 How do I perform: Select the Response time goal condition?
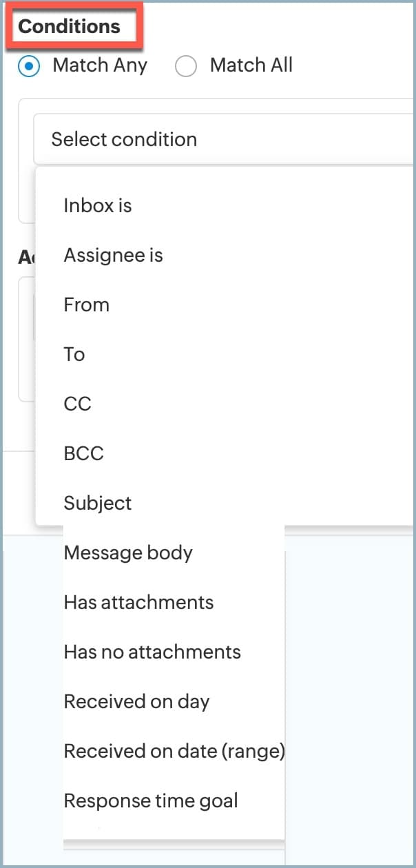click(151, 800)
